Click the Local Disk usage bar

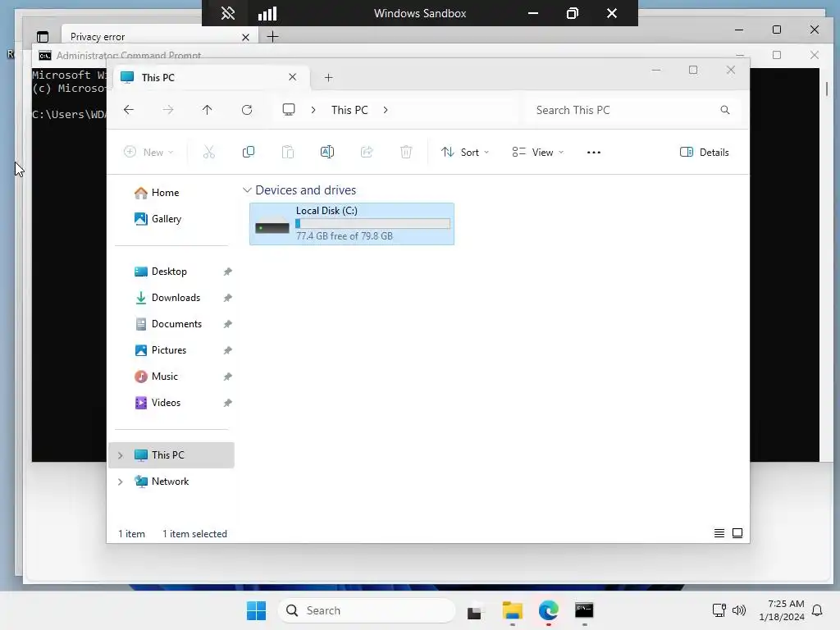coord(373,224)
